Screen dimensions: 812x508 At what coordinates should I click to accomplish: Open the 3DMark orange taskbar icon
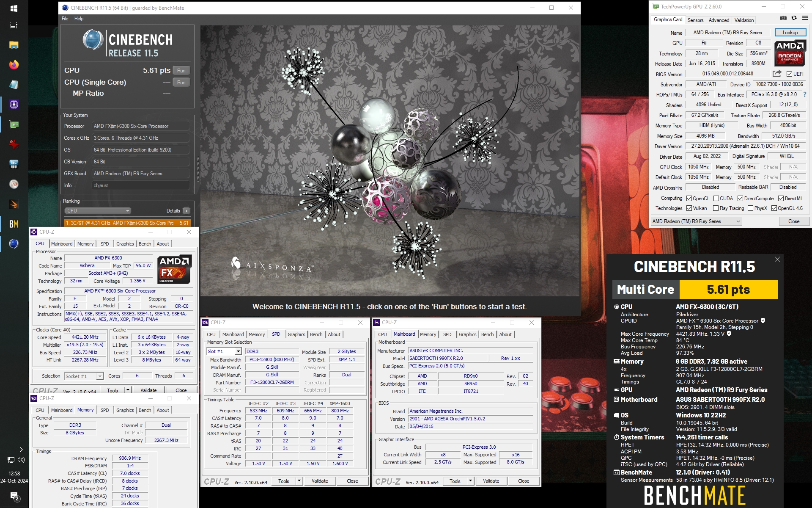click(14, 204)
